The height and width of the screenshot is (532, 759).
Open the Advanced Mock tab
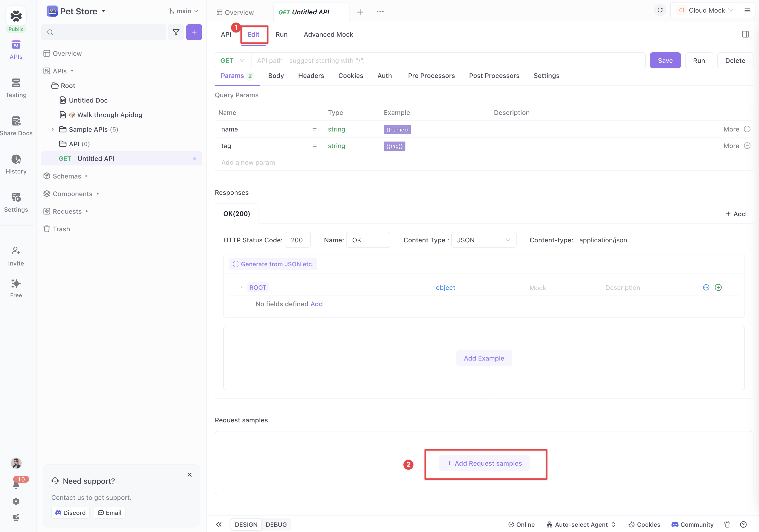[328, 34]
